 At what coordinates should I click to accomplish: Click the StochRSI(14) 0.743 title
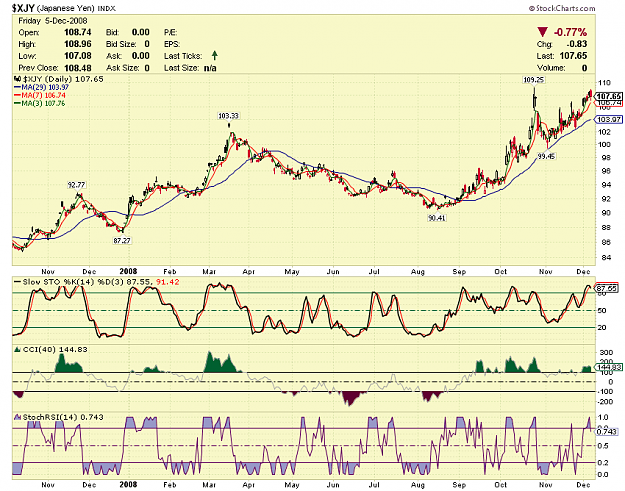(x=63, y=417)
